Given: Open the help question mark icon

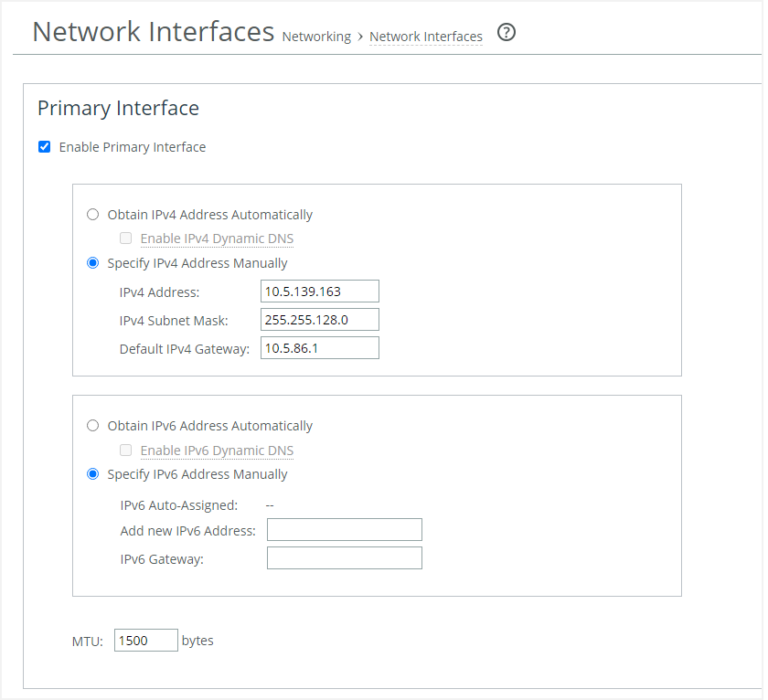Looking at the screenshot, I should pyautogui.click(x=506, y=33).
